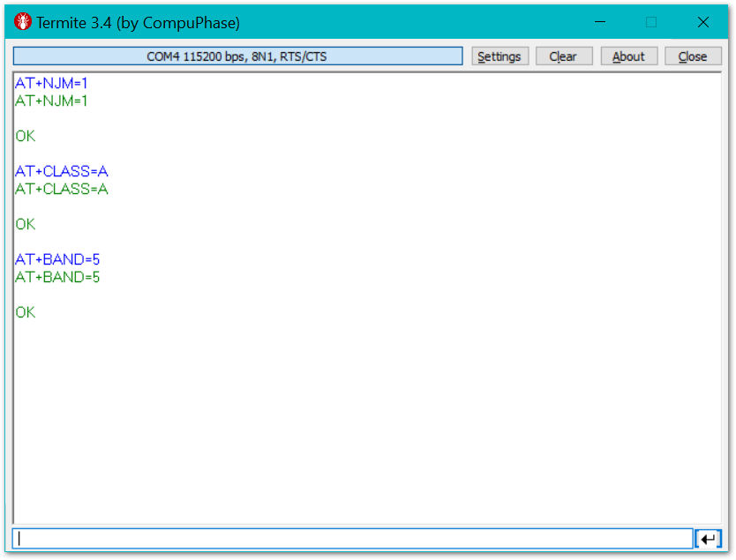This screenshot has height=560, width=736.
Task: Open the About dialog
Action: [628, 56]
